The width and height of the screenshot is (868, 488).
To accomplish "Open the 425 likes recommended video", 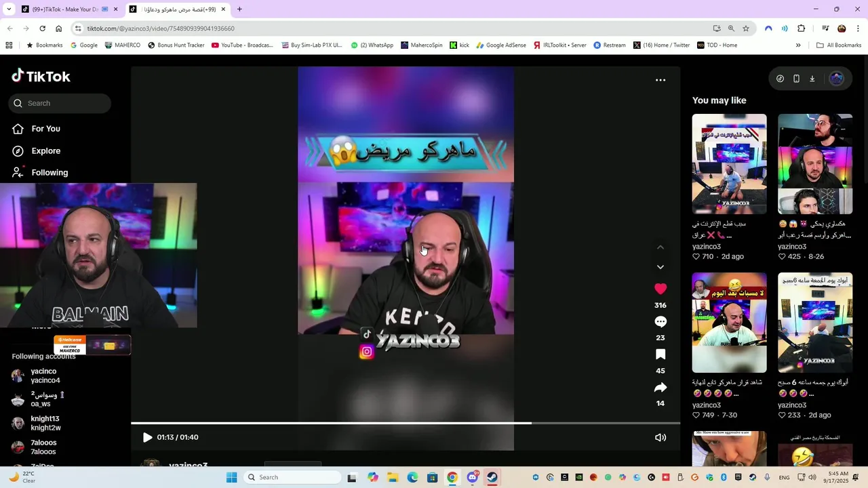I will pyautogui.click(x=815, y=164).
